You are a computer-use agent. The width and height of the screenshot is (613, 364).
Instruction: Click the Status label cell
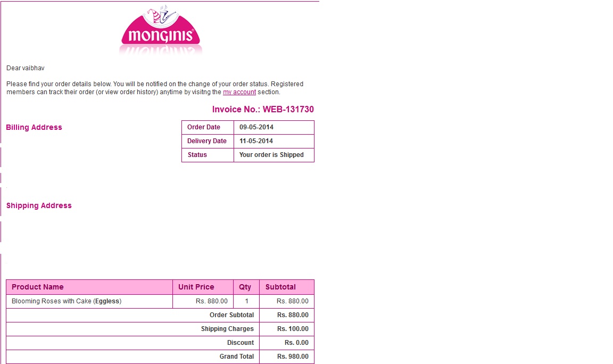pyautogui.click(x=197, y=155)
